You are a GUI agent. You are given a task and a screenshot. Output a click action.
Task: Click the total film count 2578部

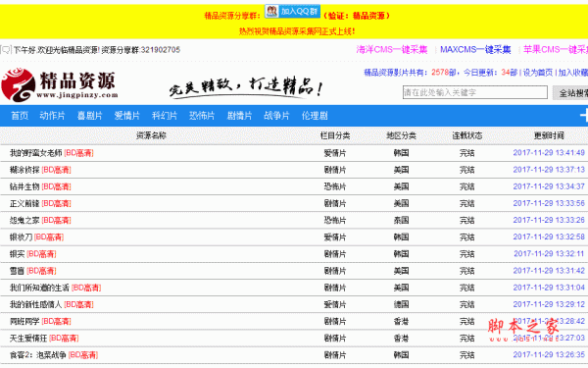click(x=443, y=73)
